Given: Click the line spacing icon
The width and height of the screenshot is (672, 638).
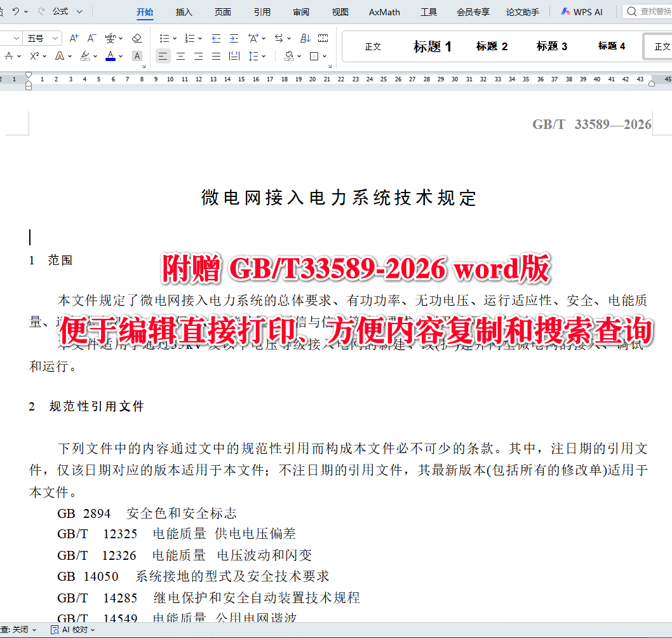Looking at the screenshot, I should 253,56.
